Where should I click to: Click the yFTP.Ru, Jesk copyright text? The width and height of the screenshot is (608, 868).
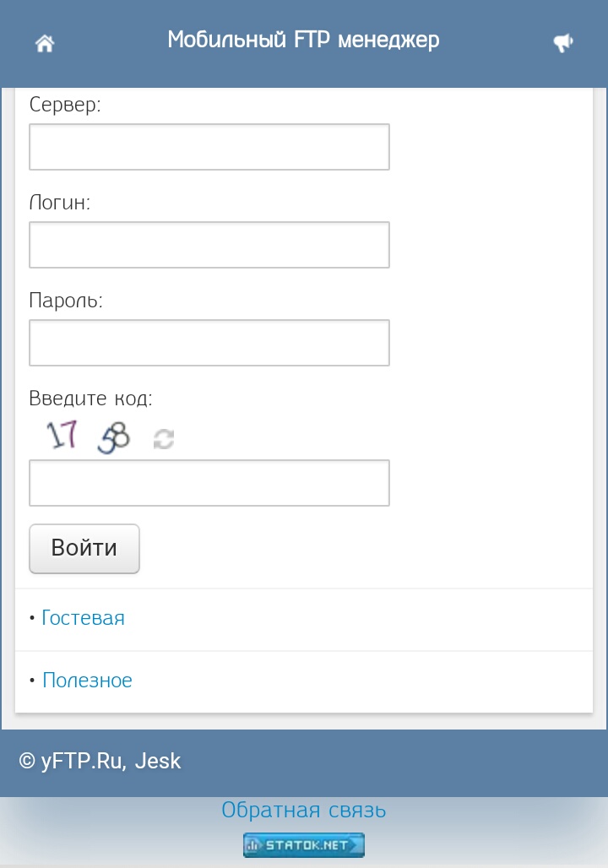coord(100,761)
